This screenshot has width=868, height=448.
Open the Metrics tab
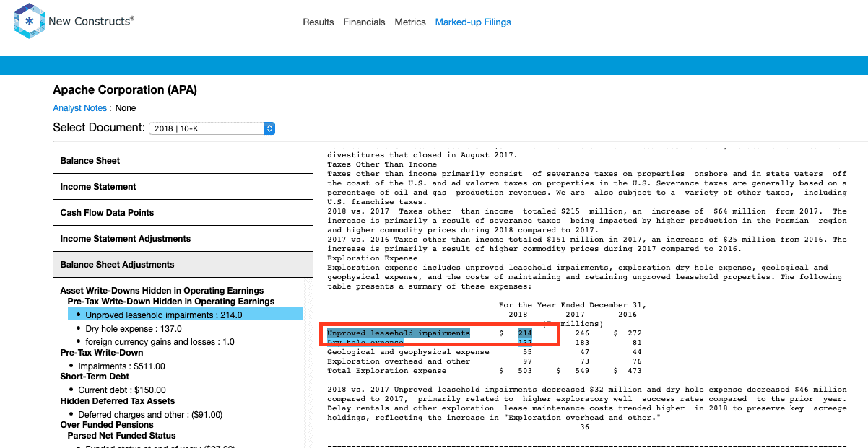410,22
